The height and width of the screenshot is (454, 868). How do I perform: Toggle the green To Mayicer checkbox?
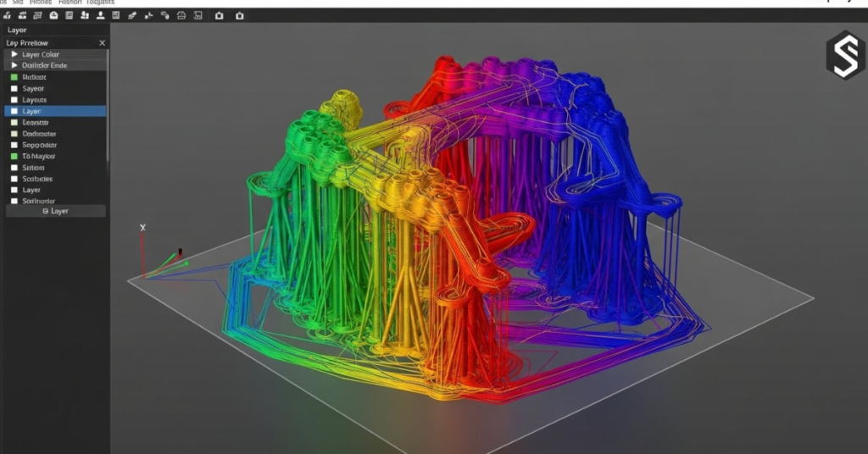click(14, 157)
